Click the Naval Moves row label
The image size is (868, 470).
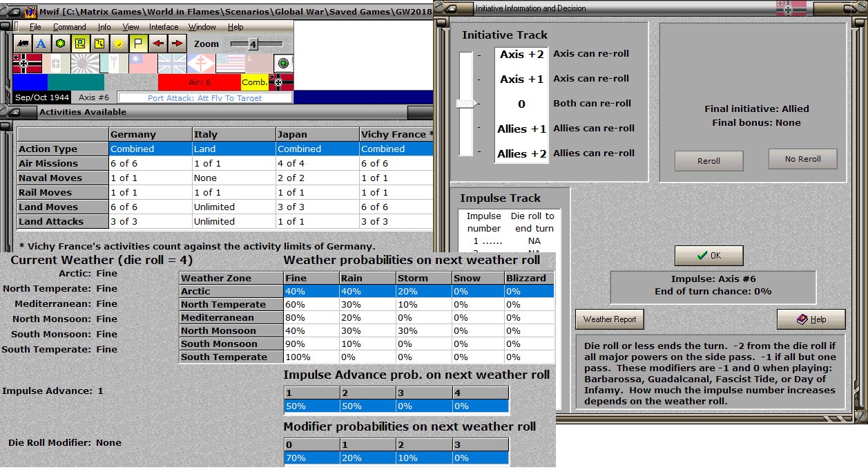63,178
